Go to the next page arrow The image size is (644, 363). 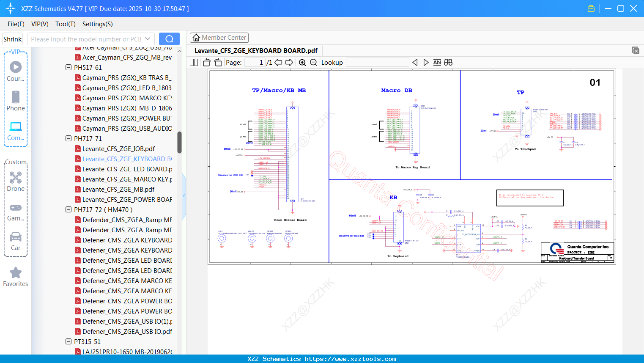(289, 63)
